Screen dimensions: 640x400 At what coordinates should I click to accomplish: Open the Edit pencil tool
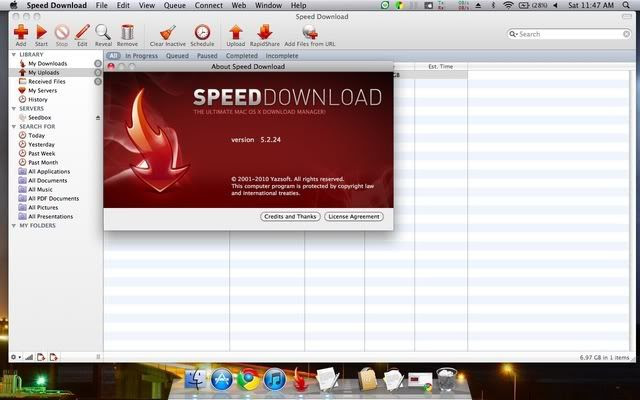(82, 32)
